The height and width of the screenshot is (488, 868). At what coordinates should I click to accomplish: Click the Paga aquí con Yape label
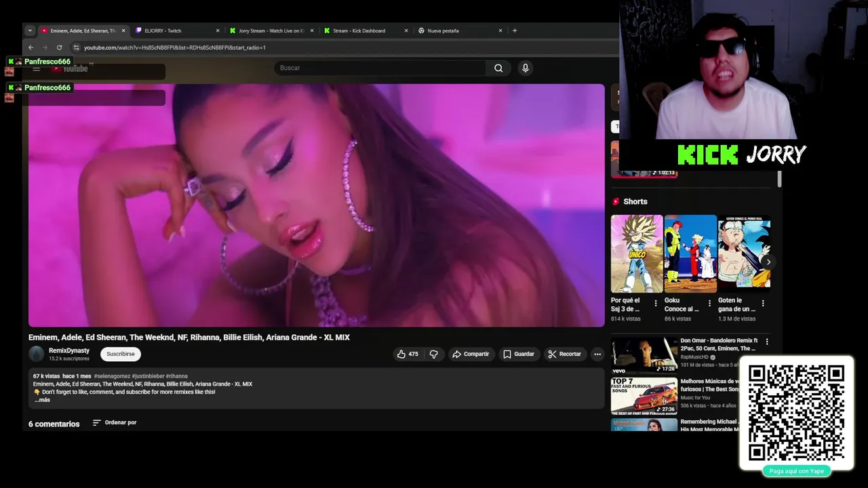(x=796, y=471)
